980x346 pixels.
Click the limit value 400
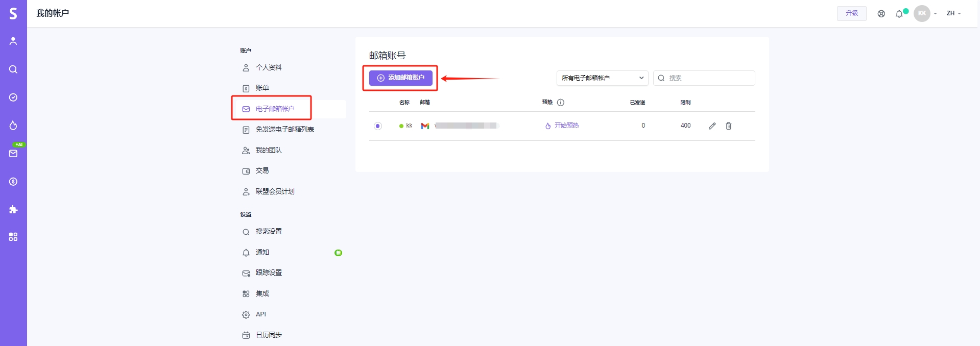685,126
